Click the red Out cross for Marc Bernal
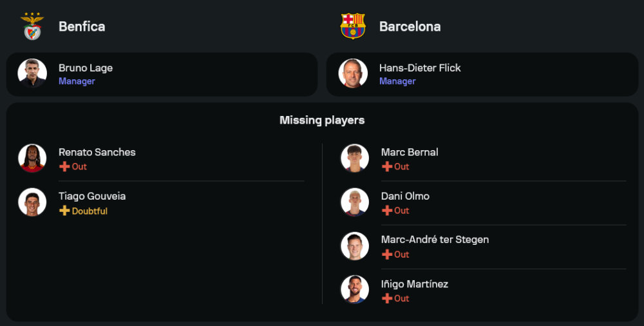644x326 pixels. [387, 167]
